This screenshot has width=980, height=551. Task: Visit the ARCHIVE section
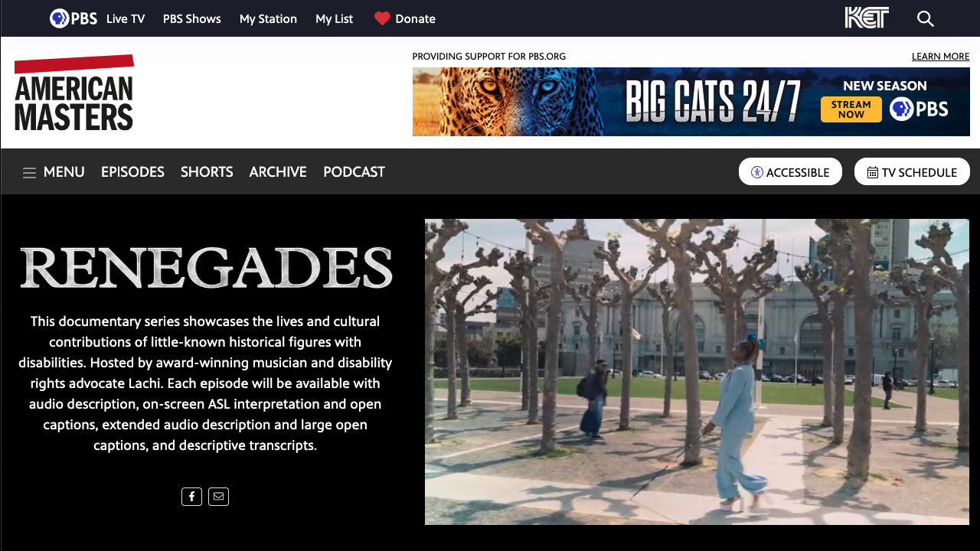(x=278, y=172)
